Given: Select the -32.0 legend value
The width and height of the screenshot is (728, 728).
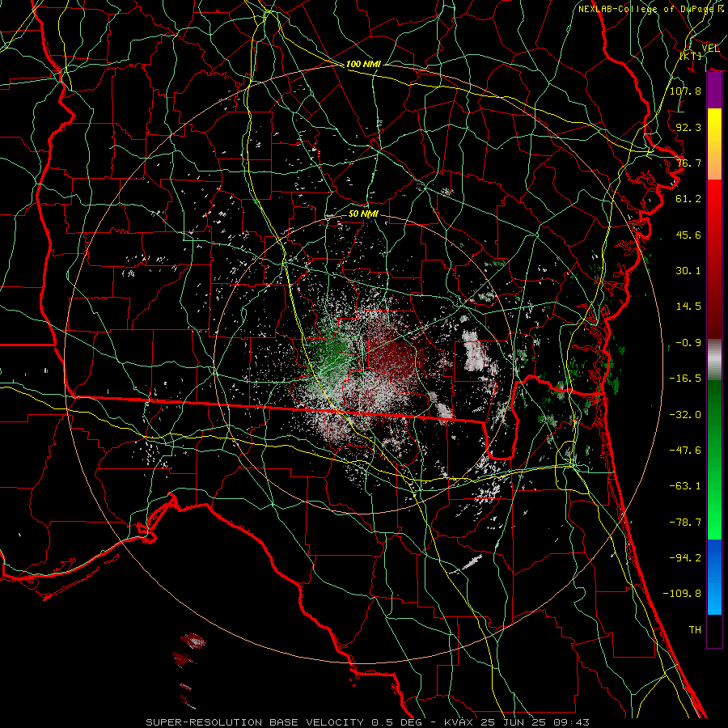Looking at the screenshot, I should (x=685, y=415).
